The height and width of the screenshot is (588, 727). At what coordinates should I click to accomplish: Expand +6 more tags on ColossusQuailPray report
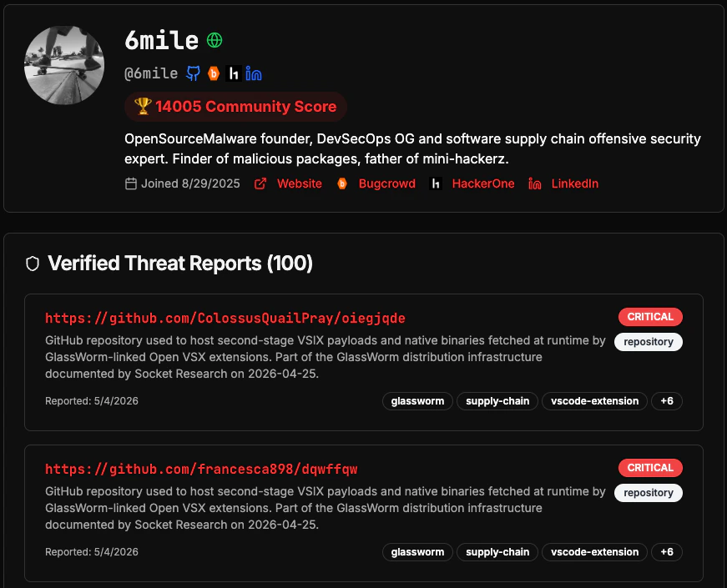point(667,401)
